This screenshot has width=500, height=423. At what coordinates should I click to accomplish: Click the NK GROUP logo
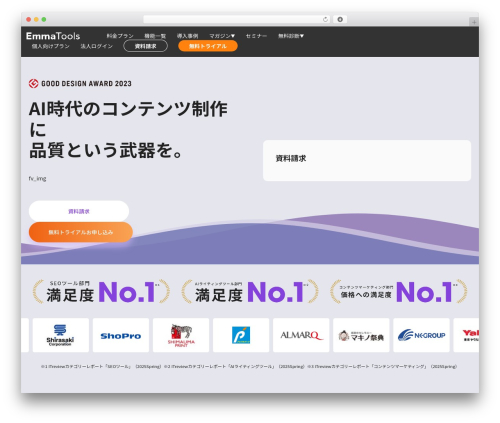(421, 335)
